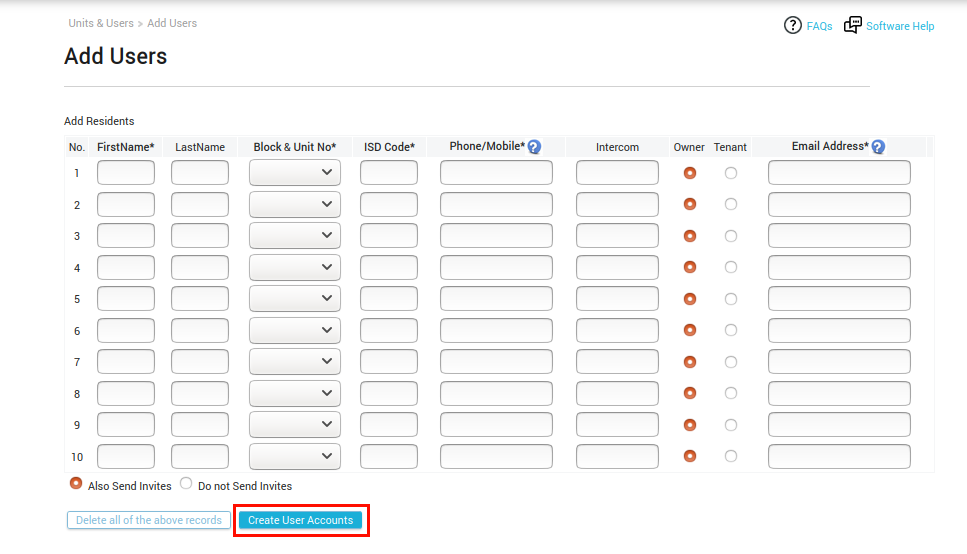This screenshot has height=554, width=967.
Task: Open Block & Unit dropdown in row 8
Action: [295, 394]
